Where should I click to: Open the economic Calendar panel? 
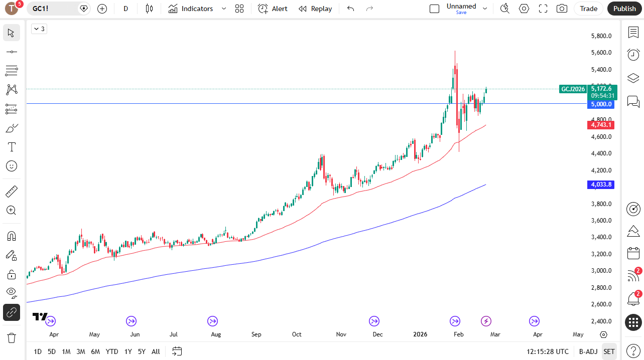633,253
